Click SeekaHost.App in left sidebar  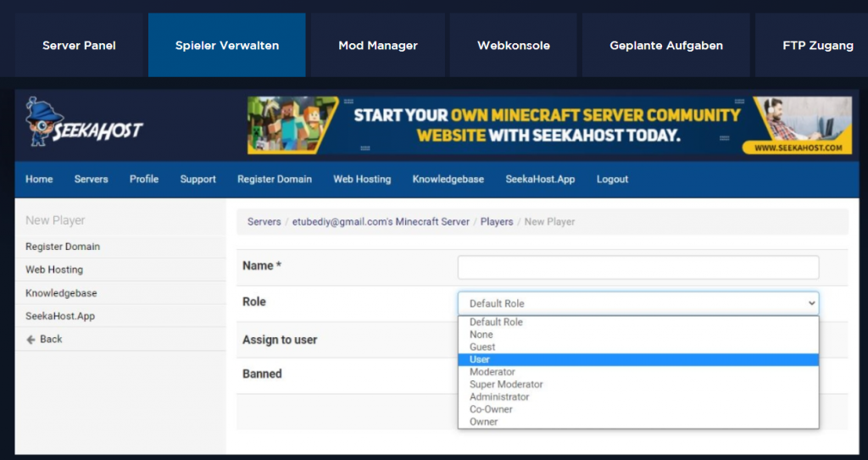click(x=60, y=316)
